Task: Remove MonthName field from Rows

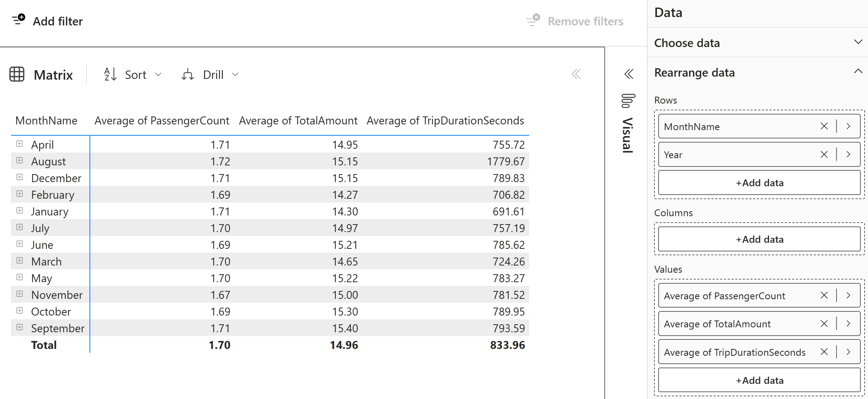Action: (x=824, y=126)
